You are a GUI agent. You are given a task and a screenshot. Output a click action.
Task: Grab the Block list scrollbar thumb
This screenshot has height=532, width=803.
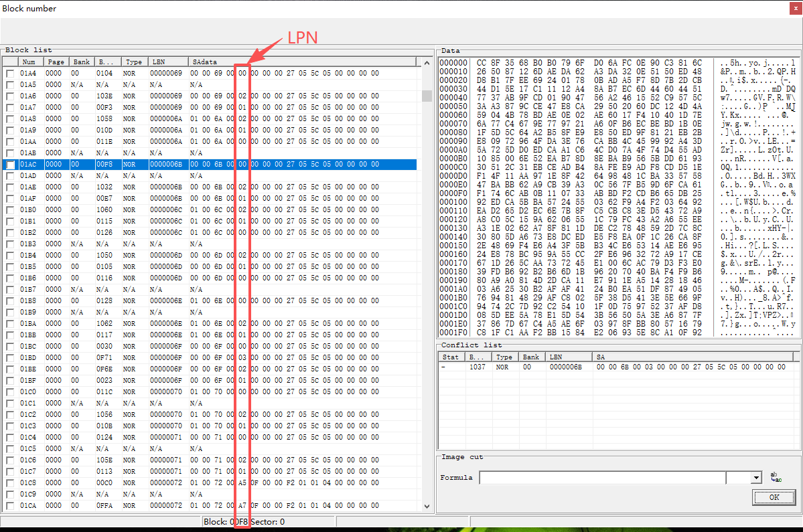(427, 96)
